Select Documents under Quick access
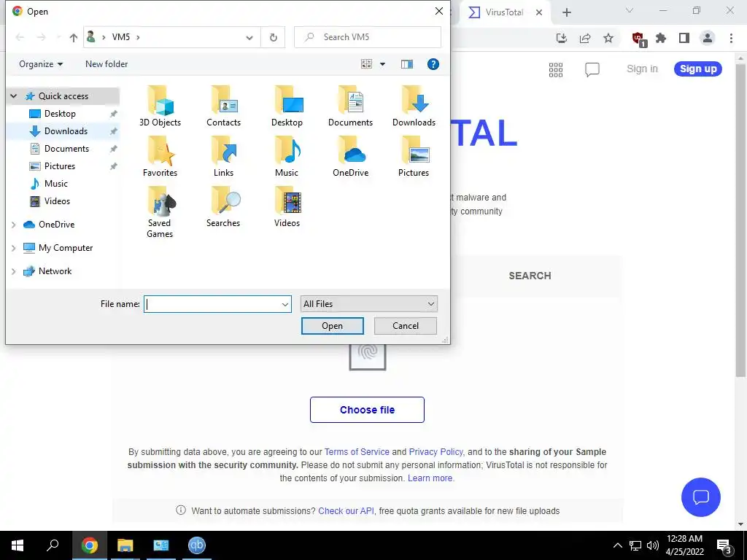The height and width of the screenshot is (560, 747). click(66, 149)
